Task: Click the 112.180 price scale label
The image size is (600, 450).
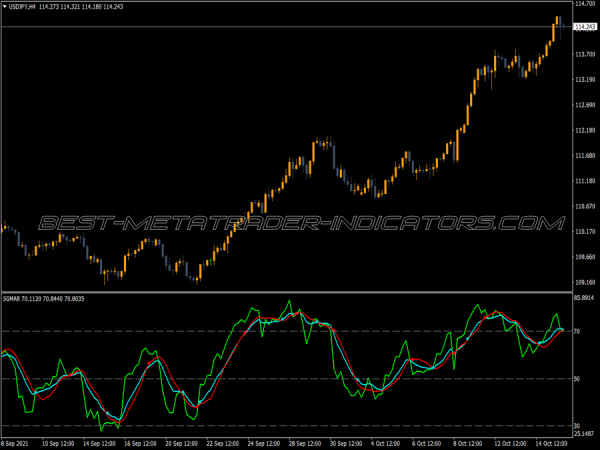Action: (x=585, y=130)
